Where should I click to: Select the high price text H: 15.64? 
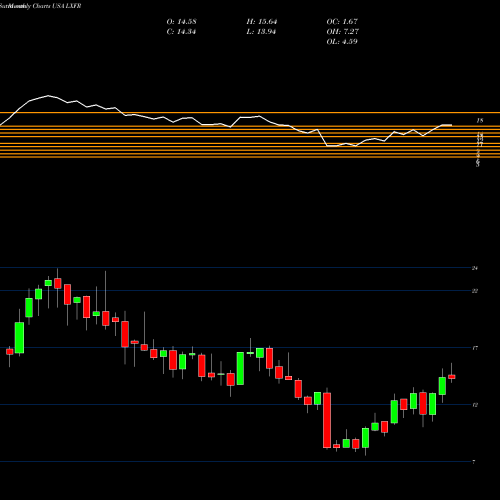point(262,22)
